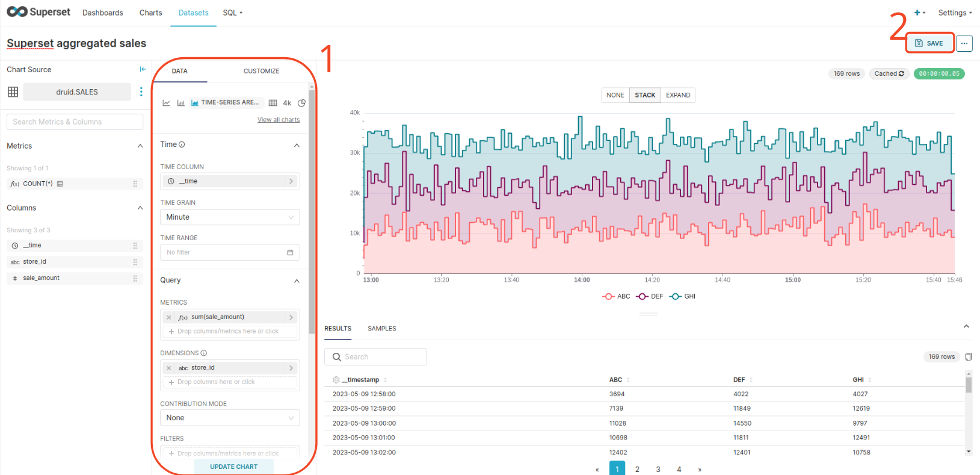This screenshot has height=475, width=980.
Task: Open the SAMPLES tab
Action: point(381,329)
